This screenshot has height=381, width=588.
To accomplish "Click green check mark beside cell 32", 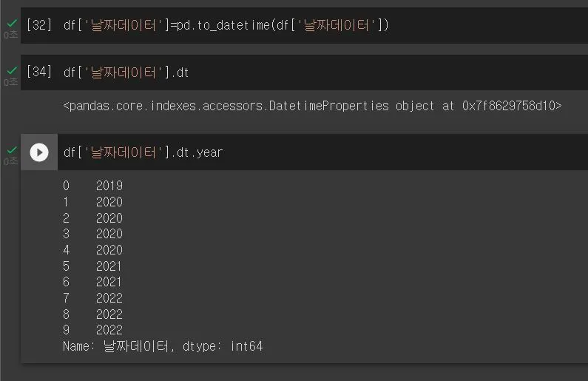I will 12,24.
